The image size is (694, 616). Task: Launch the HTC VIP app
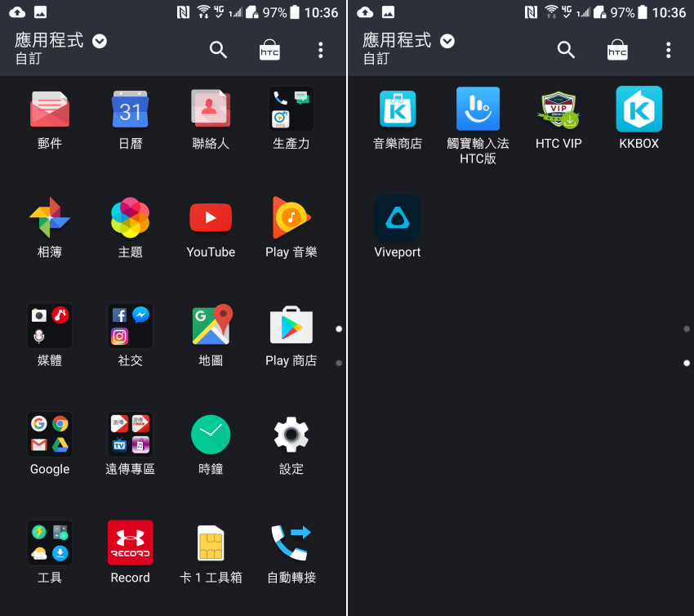coord(558,109)
